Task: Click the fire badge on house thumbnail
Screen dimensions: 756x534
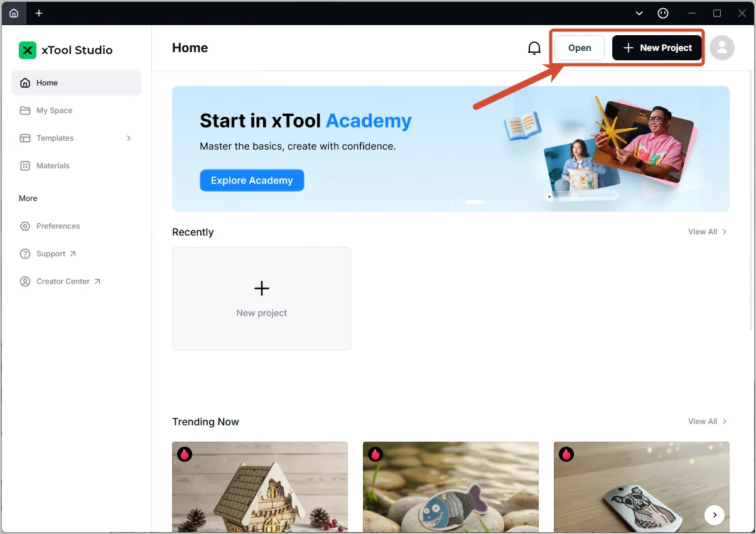Action: [184, 454]
